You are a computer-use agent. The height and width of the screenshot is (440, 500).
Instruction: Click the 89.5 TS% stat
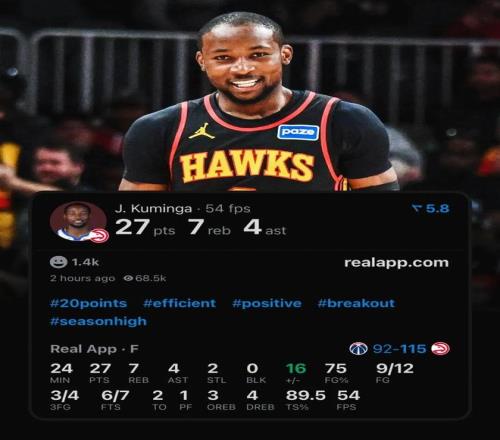(x=305, y=395)
